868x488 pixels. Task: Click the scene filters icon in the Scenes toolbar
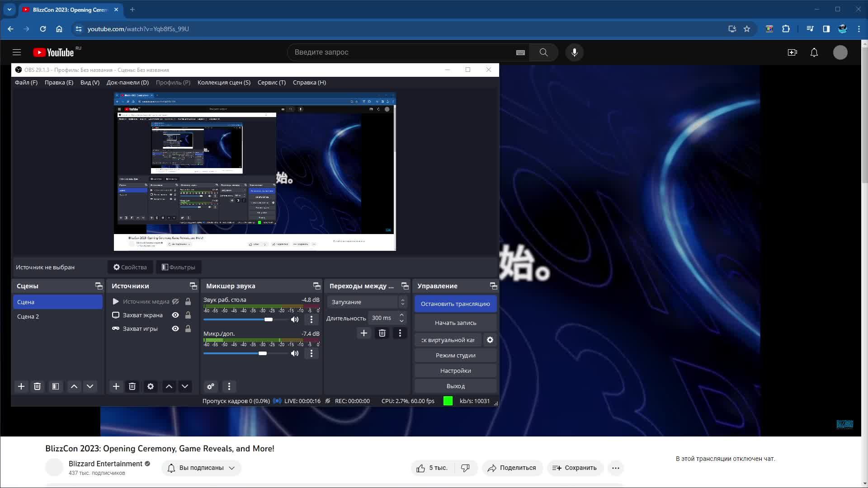[x=55, y=386]
